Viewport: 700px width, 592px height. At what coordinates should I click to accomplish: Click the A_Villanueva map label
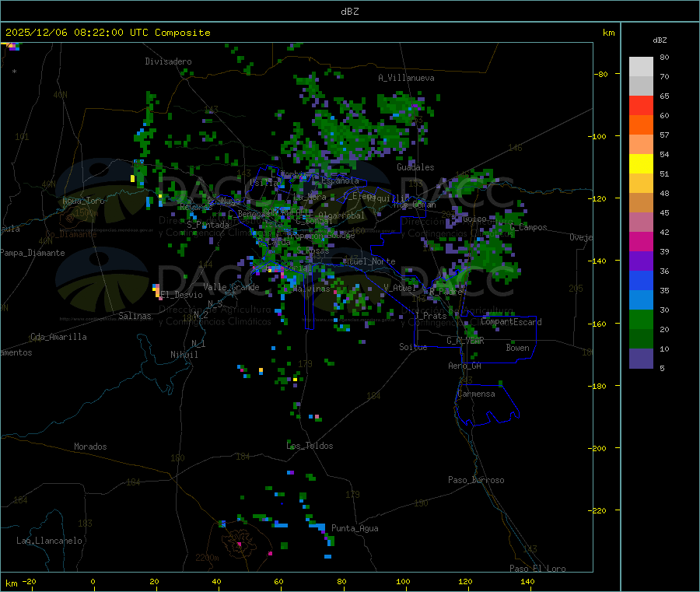pos(406,78)
